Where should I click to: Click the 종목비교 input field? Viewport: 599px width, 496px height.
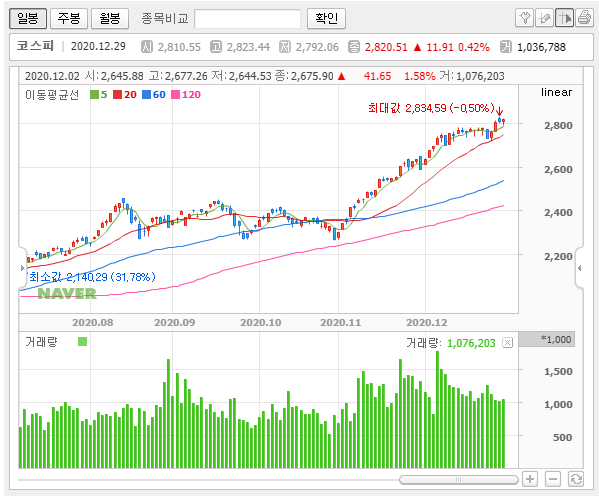(x=247, y=19)
